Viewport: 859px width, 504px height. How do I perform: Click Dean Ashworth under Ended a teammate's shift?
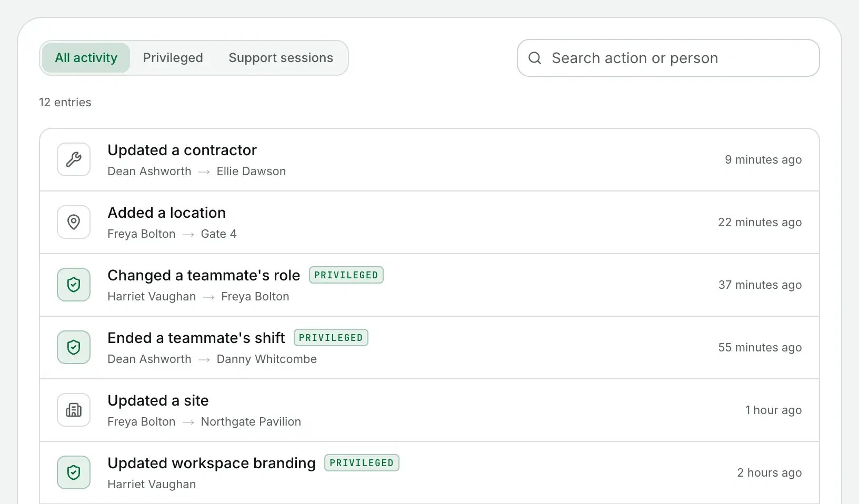(x=149, y=359)
